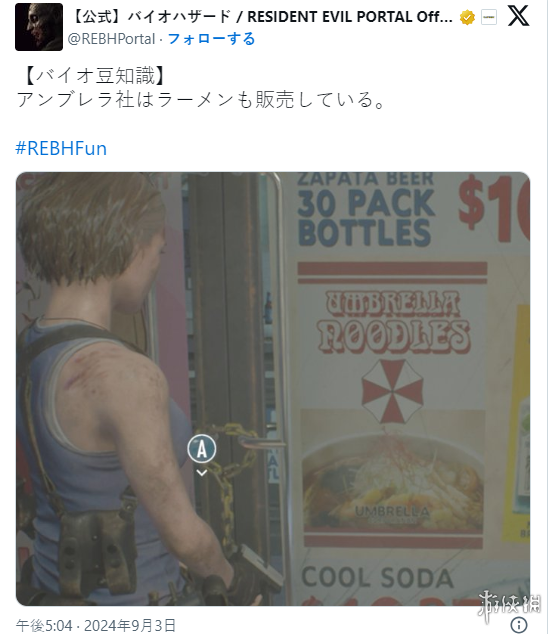Viewport: 556px width, 634px height.
Task: Click the chevron below the A prompt
Action: click(201, 473)
